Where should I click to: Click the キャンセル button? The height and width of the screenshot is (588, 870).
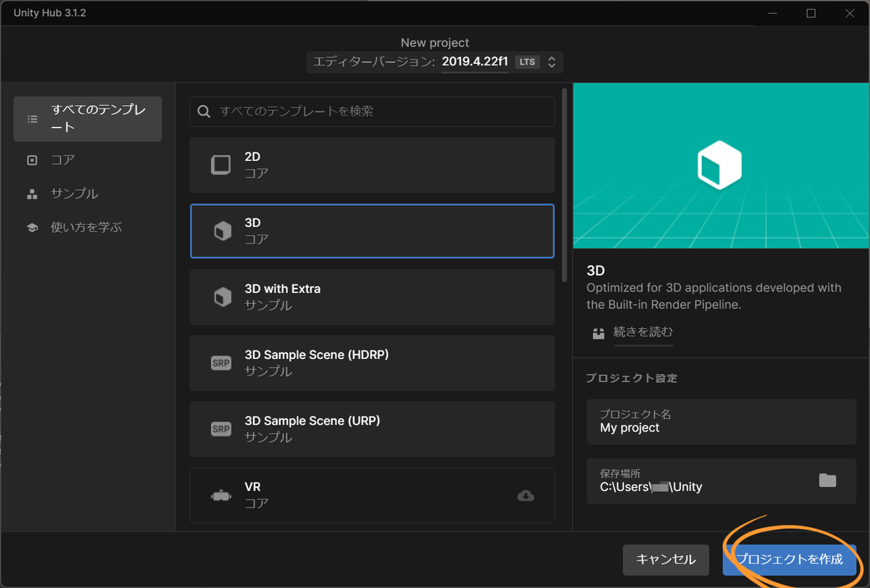(x=666, y=560)
